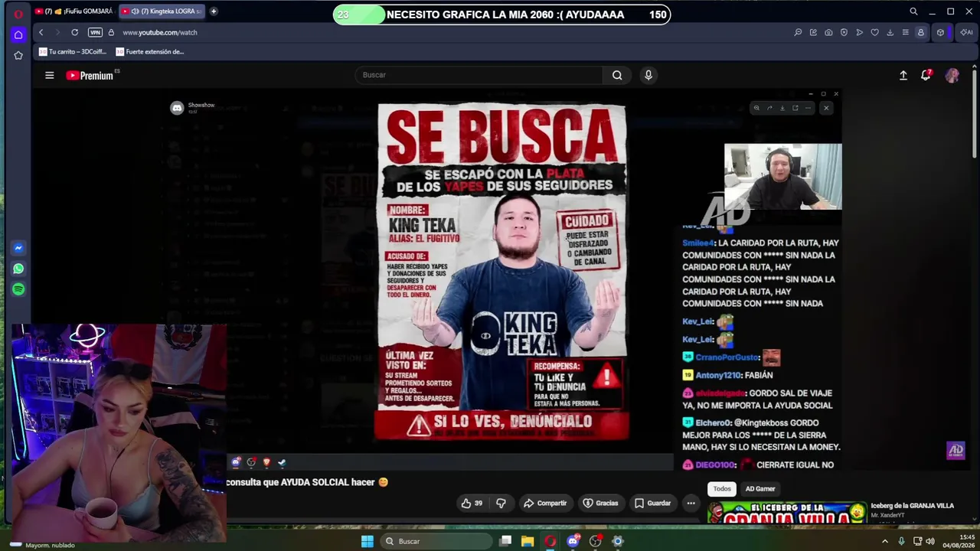Open the extensions cube icon
The width and height of the screenshot is (980, 551).
tap(940, 32)
